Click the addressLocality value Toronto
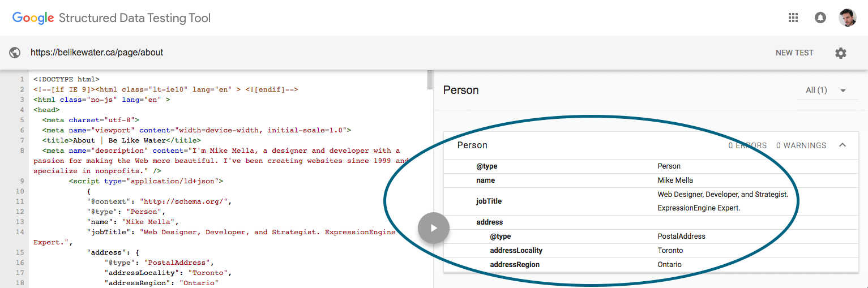868x288 pixels. click(670, 250)
